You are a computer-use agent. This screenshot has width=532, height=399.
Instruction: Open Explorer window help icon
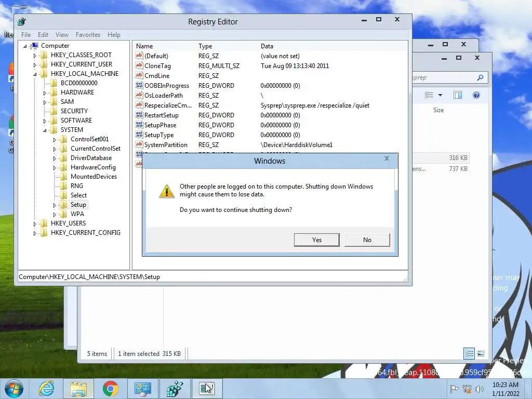click(476, 96)
